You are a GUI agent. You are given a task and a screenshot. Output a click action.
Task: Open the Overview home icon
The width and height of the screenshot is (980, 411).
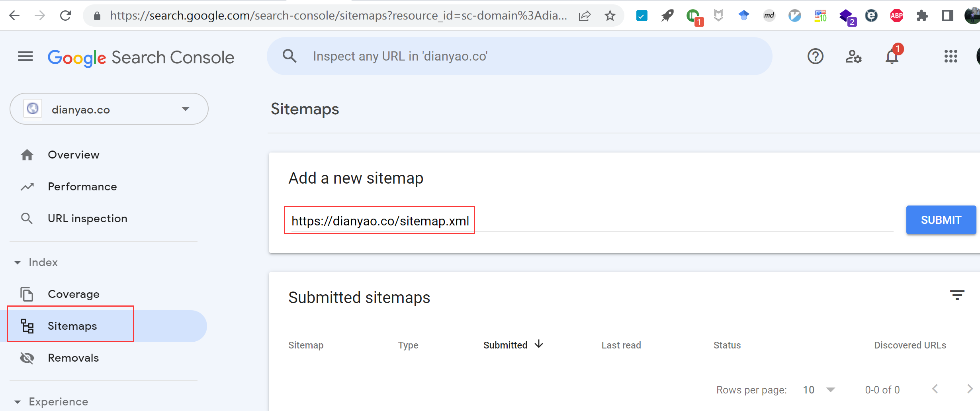point(27,155)
